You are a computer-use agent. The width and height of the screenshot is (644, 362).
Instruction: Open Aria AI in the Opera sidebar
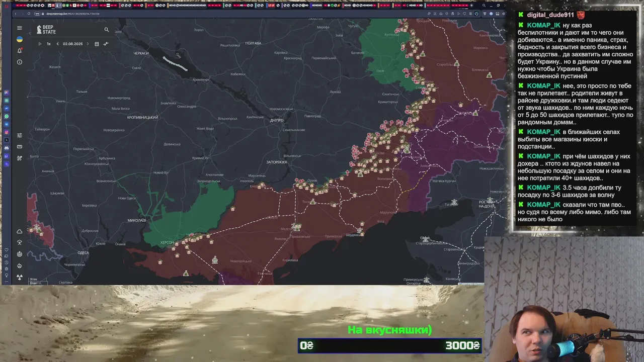7,93
